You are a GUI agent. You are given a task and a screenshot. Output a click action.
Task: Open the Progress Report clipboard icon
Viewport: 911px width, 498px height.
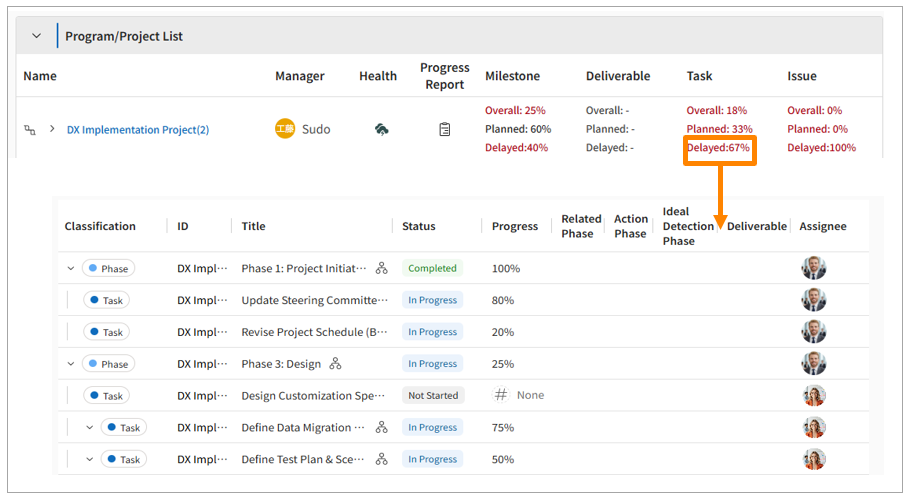[x=445, y=129]
